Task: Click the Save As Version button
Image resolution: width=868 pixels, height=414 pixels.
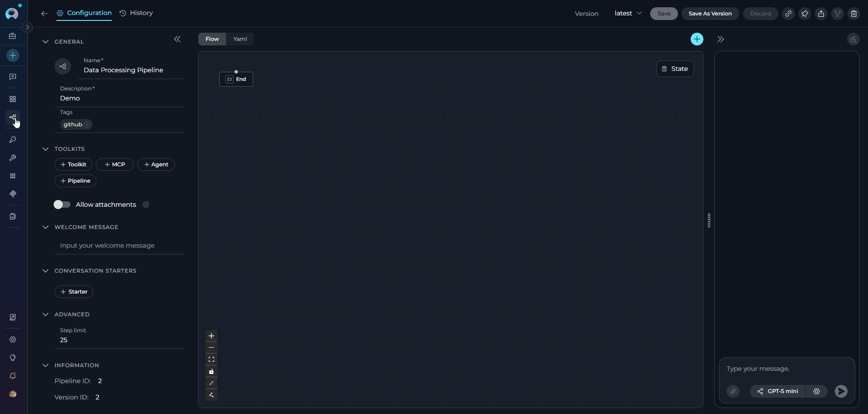Action: (x=710, y=14)
